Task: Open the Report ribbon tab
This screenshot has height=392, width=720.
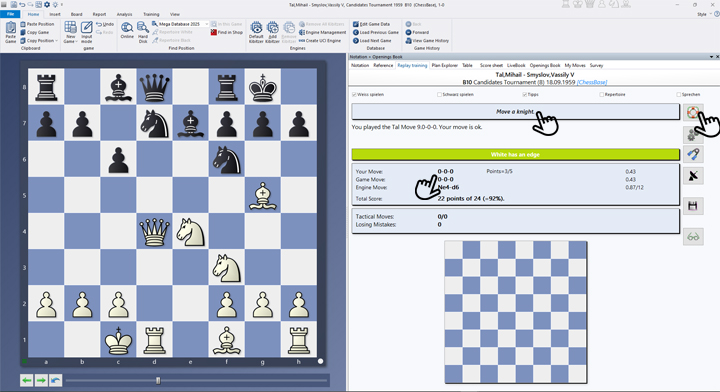Action: (99, 14)
